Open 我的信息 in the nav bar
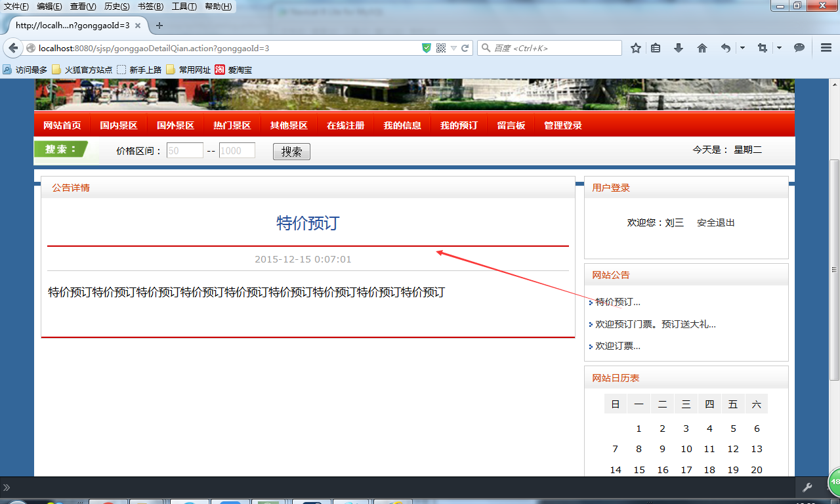The height and width of the screenshot is (504, 840). pos(402,125)
